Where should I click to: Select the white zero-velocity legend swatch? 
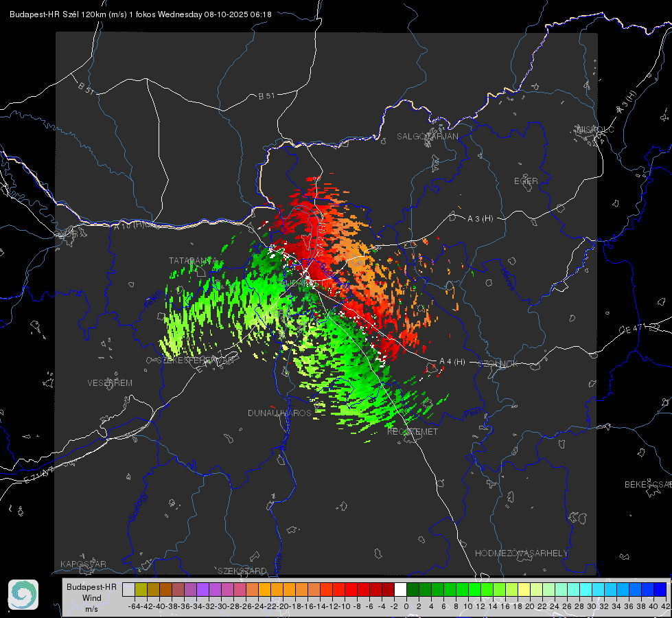[400, 589]
